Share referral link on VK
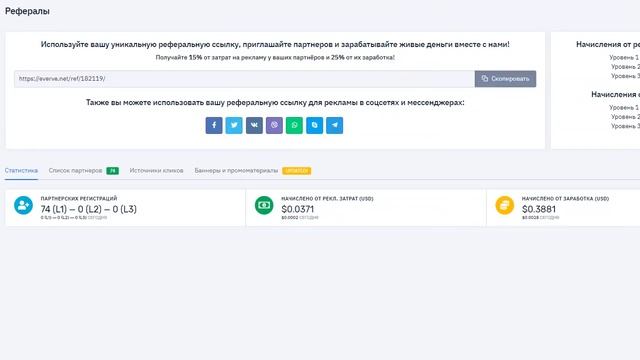The image size is (640, 360). click(x=254, y=125)
